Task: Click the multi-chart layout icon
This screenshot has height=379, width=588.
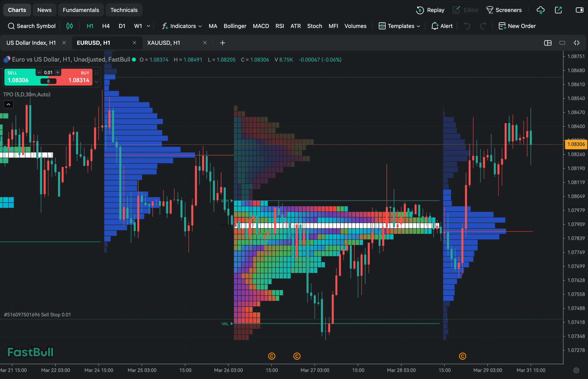Action: click(x=548, y=43)
